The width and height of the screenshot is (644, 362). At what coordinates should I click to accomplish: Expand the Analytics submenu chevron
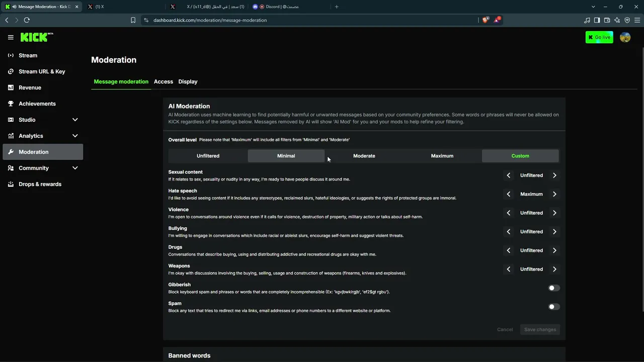coord(75,136)
